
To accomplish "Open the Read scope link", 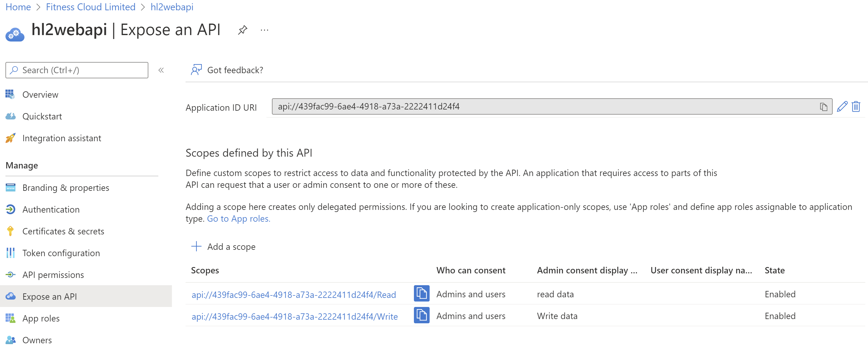I will 294,294.
